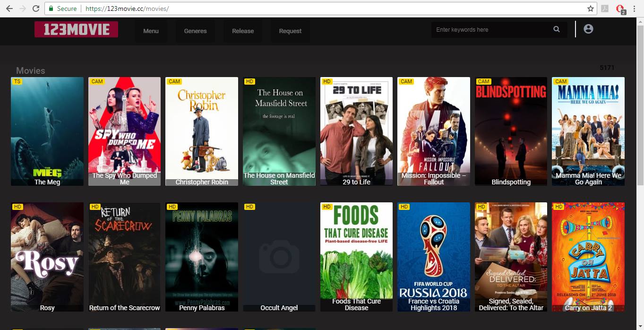Open the user account profile icon

[588, 29]
